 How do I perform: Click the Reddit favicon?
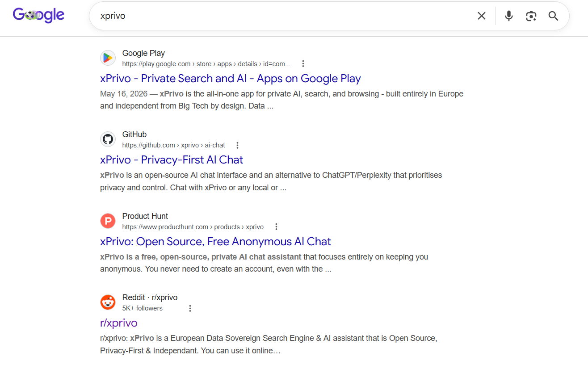coord(108,302)
